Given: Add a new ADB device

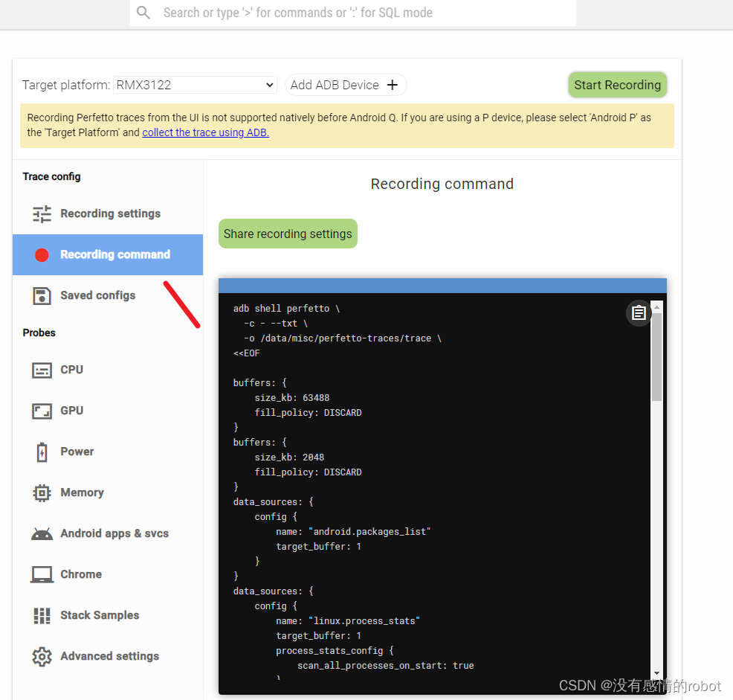Looking at the screenshot, I should 346,85.
